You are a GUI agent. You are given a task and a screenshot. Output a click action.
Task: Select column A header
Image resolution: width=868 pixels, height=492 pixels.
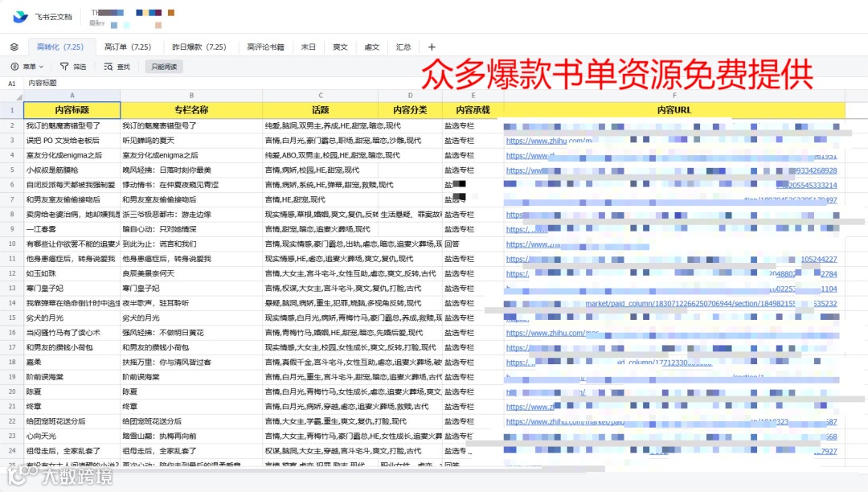point(72,96)
